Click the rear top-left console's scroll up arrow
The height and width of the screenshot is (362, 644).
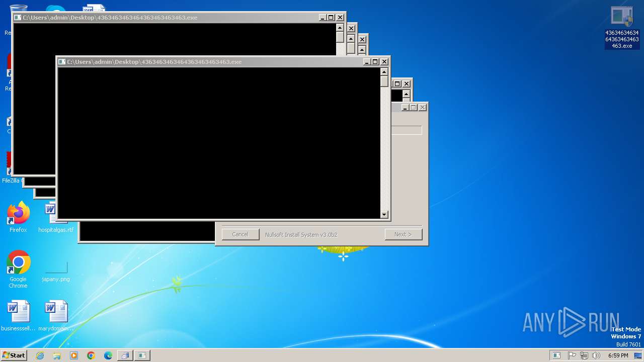pyautogui.click(x=340, y=28)
